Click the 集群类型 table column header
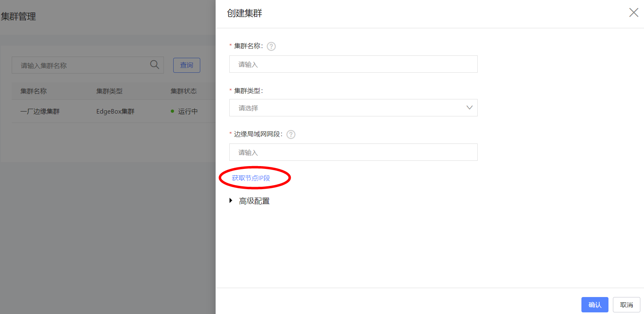This screenshot has height=314, width=644. (109, 91)
